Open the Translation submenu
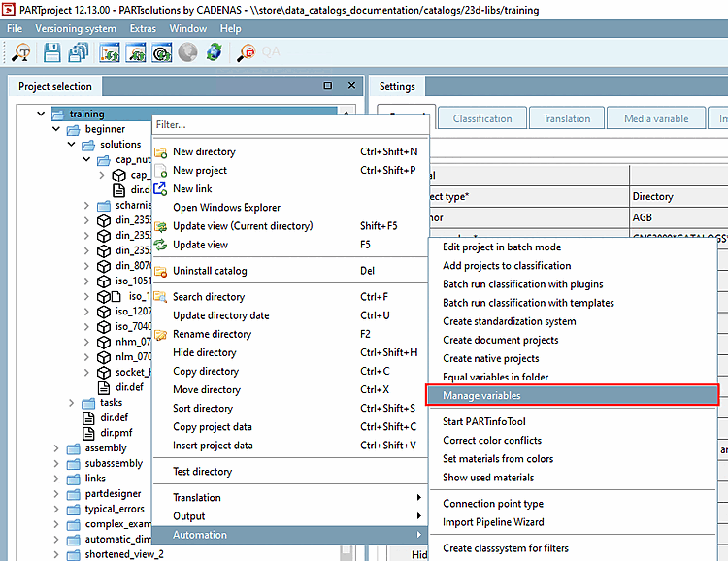The height and width of the screenshot is (561, 728). coord(290,497)
